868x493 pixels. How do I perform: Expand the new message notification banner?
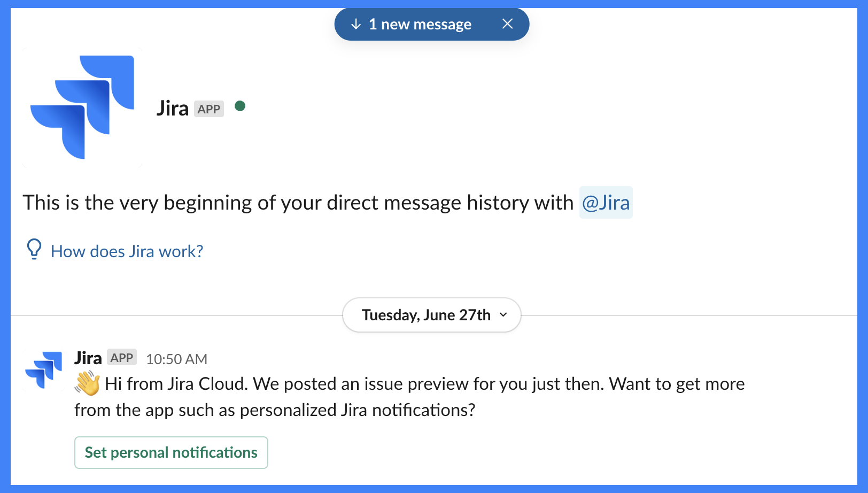[x=420, y=24]
